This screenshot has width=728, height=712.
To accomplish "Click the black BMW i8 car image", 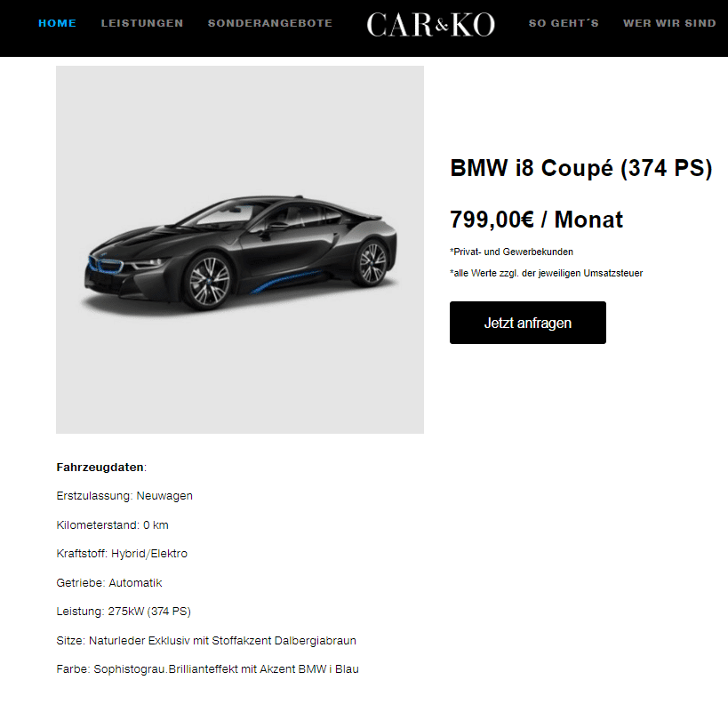I will pos(240,250).
